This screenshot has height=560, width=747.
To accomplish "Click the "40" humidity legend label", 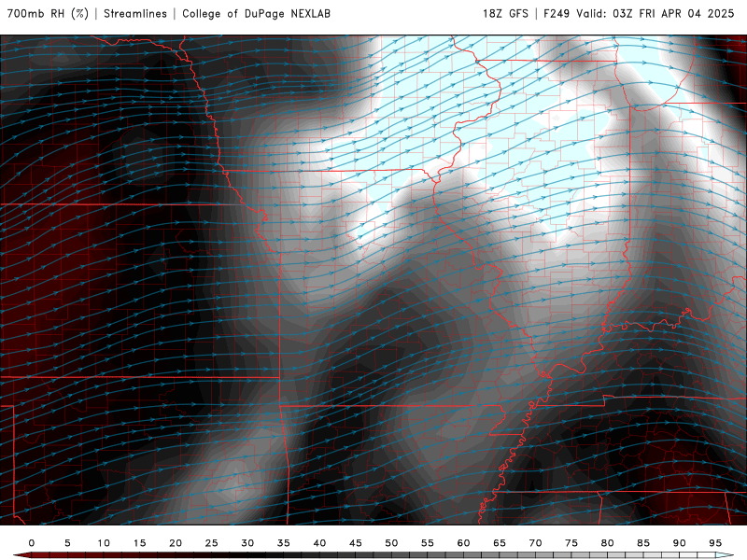I will [319, 543].
